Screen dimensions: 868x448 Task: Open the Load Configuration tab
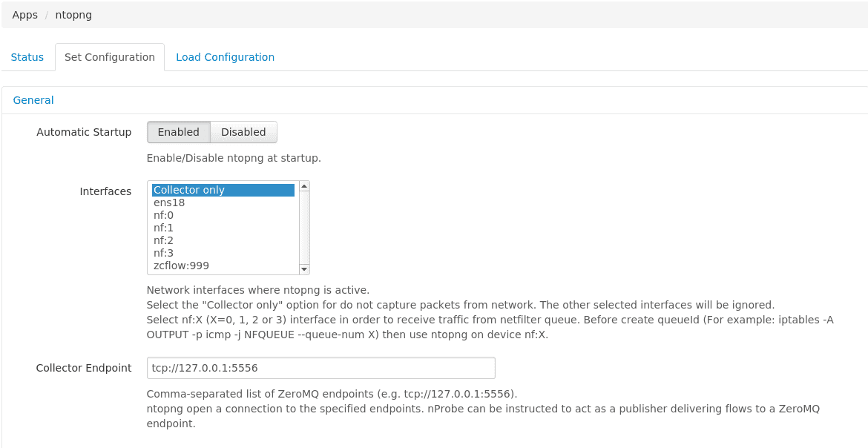pos(225,57)
